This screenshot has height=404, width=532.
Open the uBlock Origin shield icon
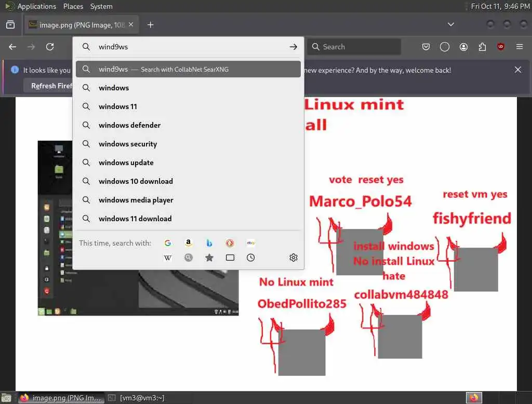(501, 47)
